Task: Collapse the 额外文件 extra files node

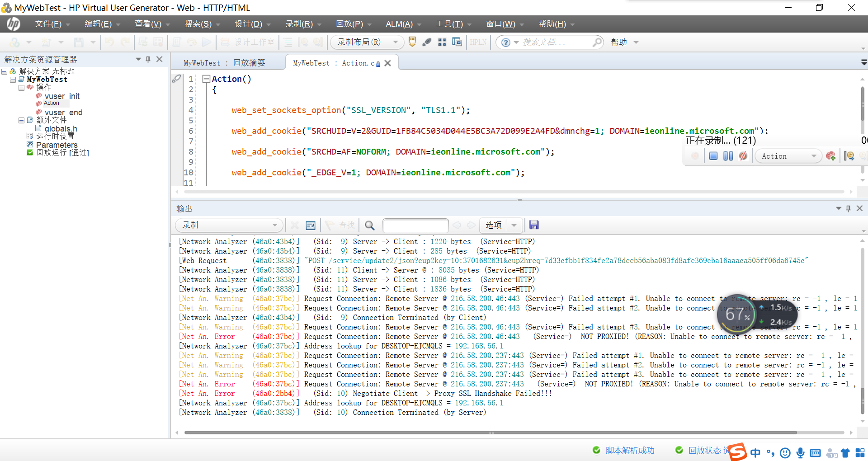Action: pos(21,120)
